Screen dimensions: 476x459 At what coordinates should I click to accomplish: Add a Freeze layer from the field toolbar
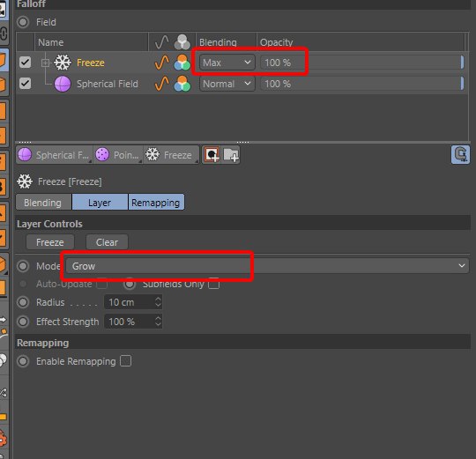(x=171, y=155)
